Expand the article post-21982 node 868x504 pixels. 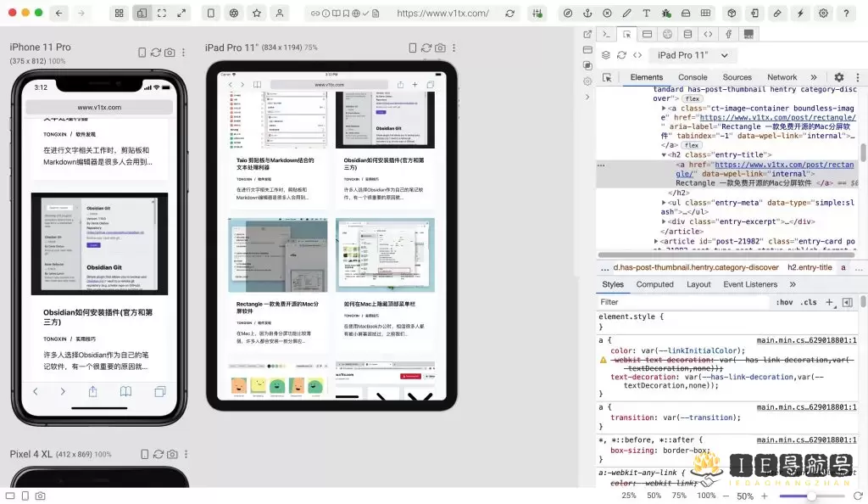pyautogui.click(x=656, y=241)
